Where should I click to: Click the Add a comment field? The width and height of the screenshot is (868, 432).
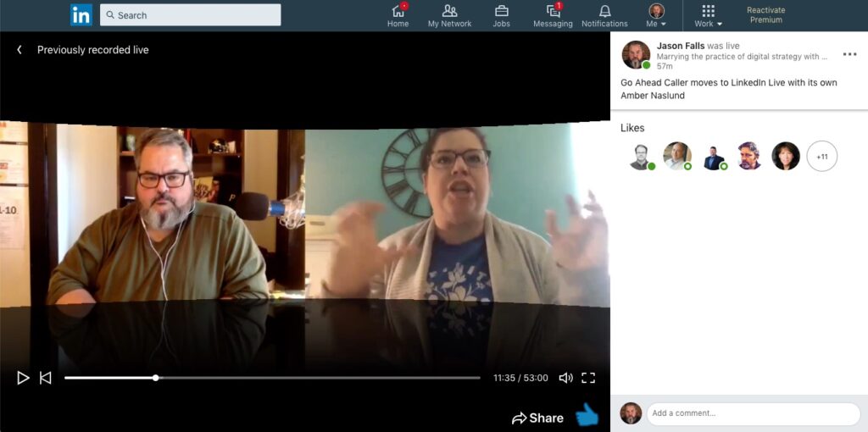coord(754,413)
